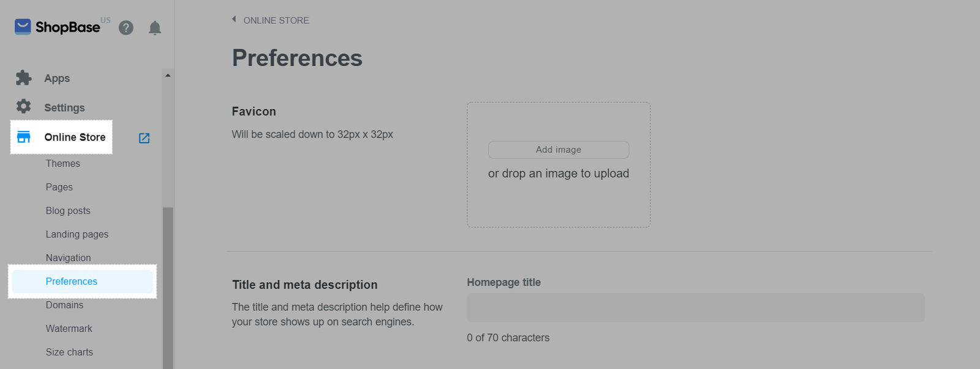The image size is (980, 369).
Task: Click the ShopBase logo
Action: click(57, 27)
